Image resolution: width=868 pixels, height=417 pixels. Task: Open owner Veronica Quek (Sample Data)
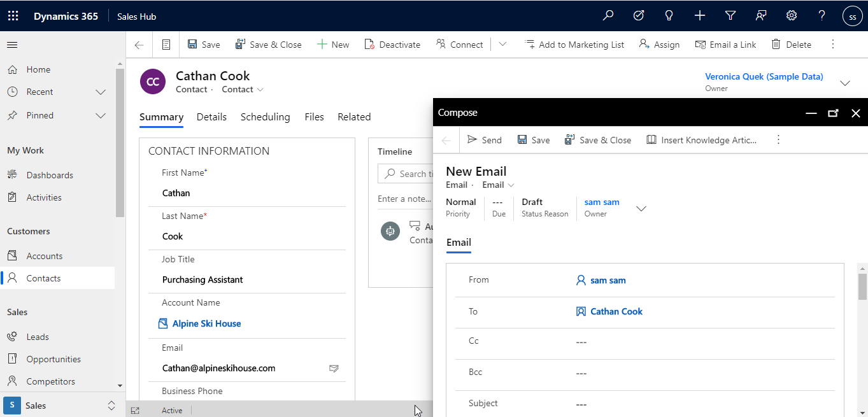[764, 76]
